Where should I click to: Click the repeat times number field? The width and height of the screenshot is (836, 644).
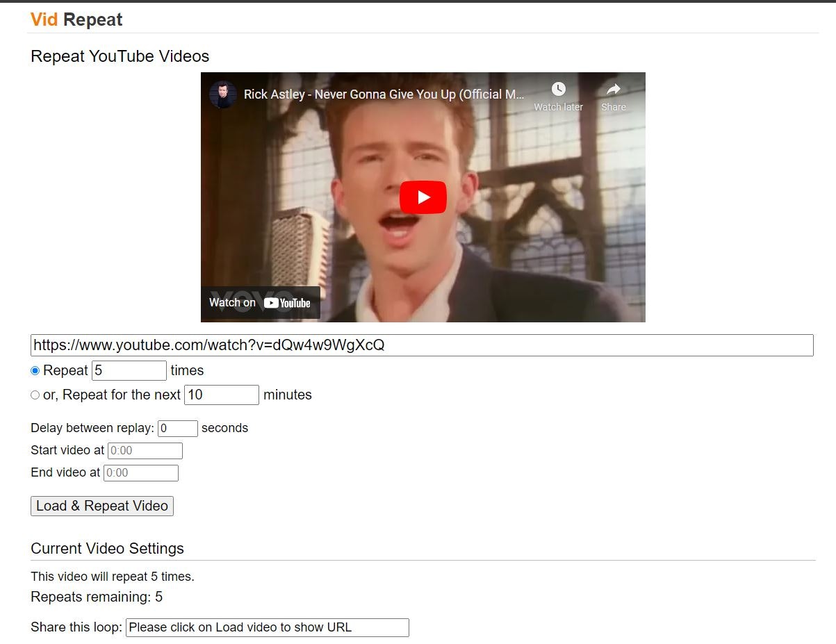pyautogui.click(x=129, y=370)
